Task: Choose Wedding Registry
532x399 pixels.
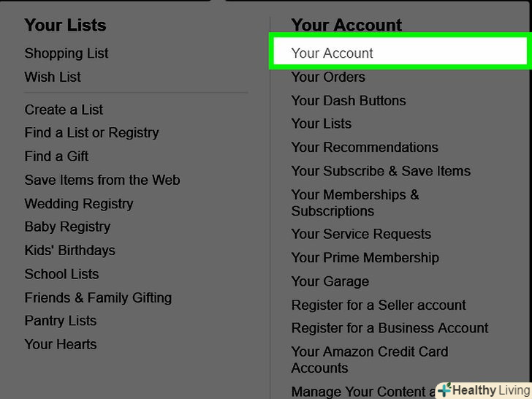Action: [x=79, y=203]
